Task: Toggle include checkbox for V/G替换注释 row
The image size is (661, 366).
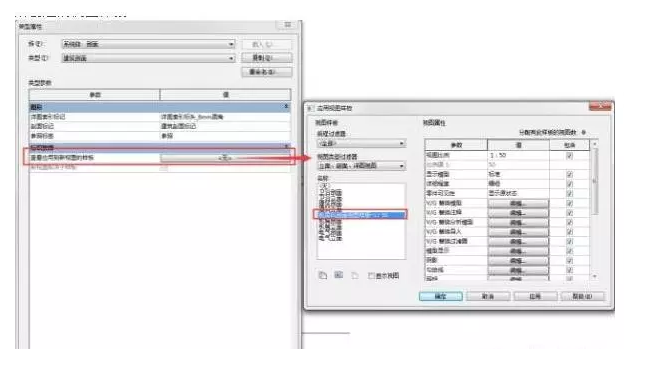Action: click(570, 213)
